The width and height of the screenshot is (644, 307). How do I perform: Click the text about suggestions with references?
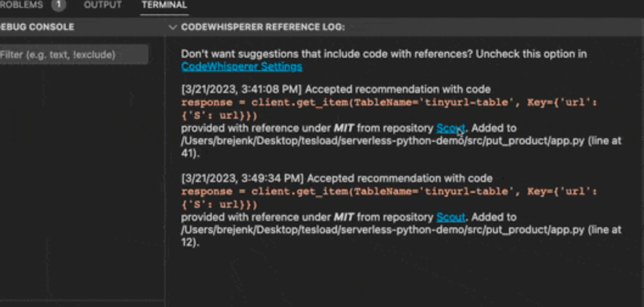[383, 54]
